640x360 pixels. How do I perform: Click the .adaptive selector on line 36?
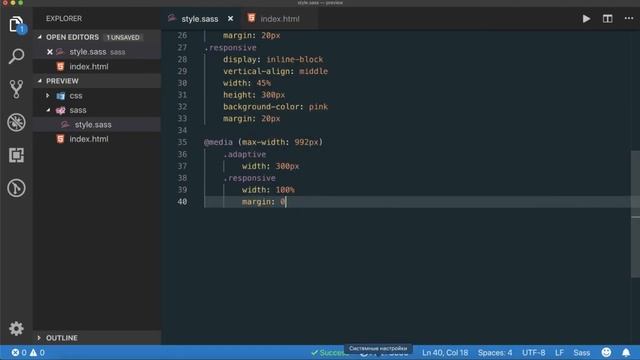click(244, 154)
